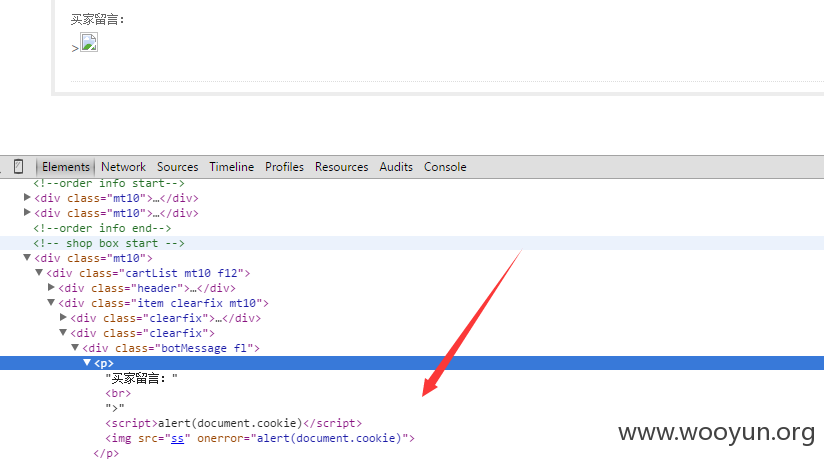Expand the first collapsed div class="mt10" node
The image size is (824, 461).
click(27, 198)
